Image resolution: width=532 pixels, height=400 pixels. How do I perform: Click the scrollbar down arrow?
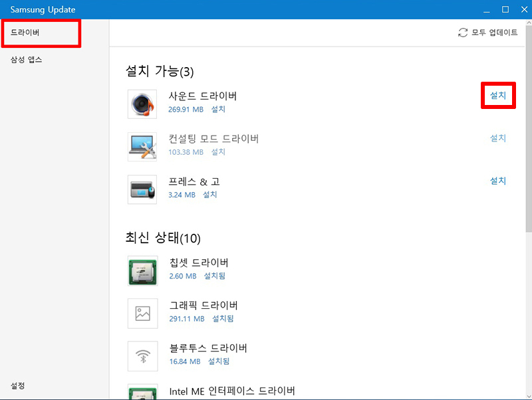click(x=529, y=396)
